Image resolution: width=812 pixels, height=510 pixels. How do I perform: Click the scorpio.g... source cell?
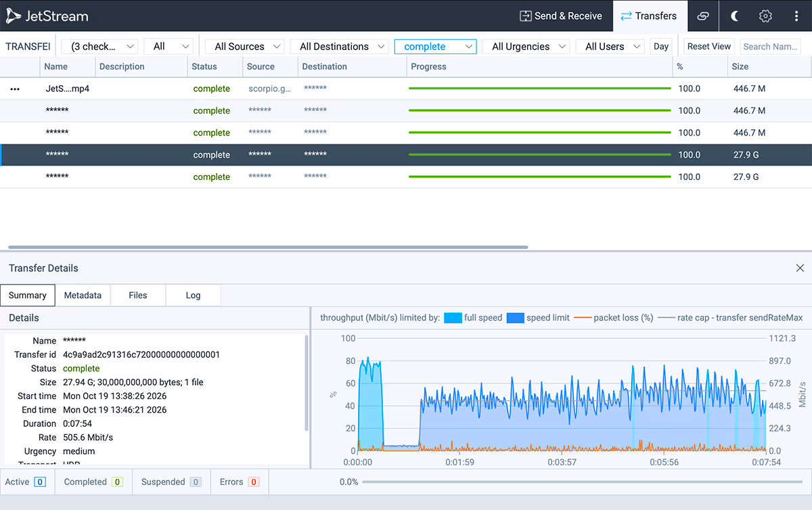[x=270, y=89]
